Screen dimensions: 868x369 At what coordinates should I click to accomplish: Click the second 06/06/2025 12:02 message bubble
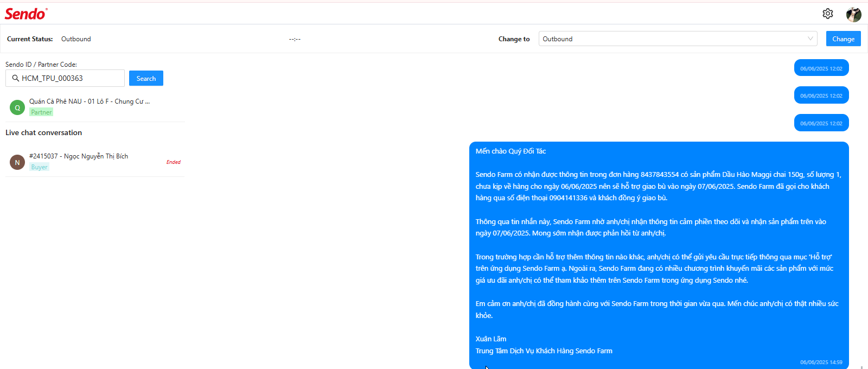tap(821, 95)
